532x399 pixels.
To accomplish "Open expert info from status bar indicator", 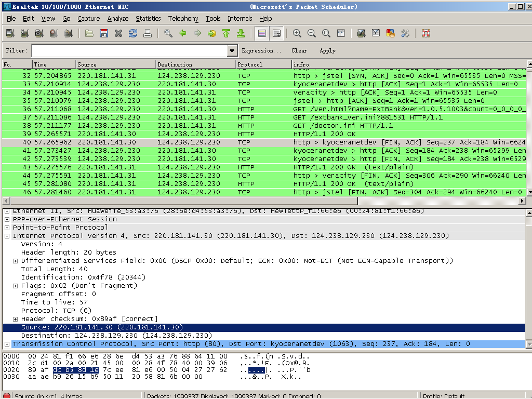I will (x=7, y=396).
